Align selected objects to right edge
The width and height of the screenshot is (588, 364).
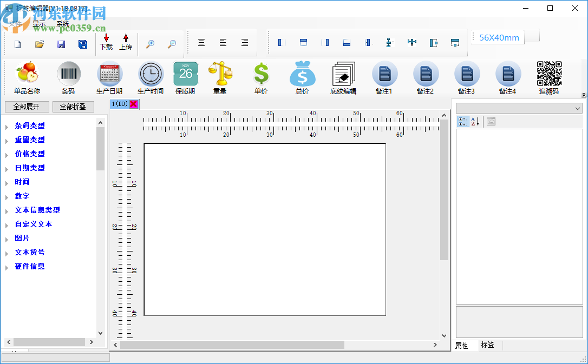325,42
